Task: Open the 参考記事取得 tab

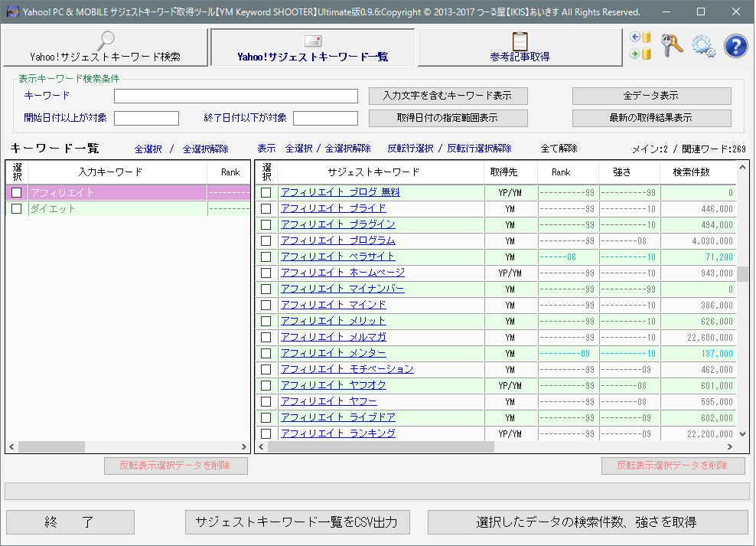Action: 520,47
